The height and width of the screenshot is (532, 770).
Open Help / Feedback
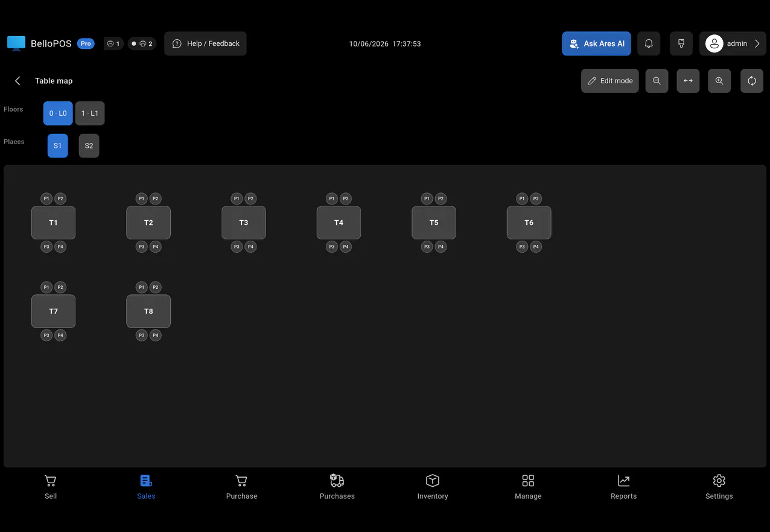(x=205, y=43)
